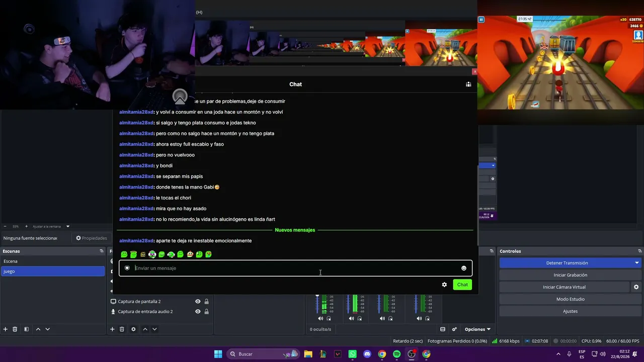
Task: Toggle monitoring on the first mixer channel
Action: click(329, 318)
